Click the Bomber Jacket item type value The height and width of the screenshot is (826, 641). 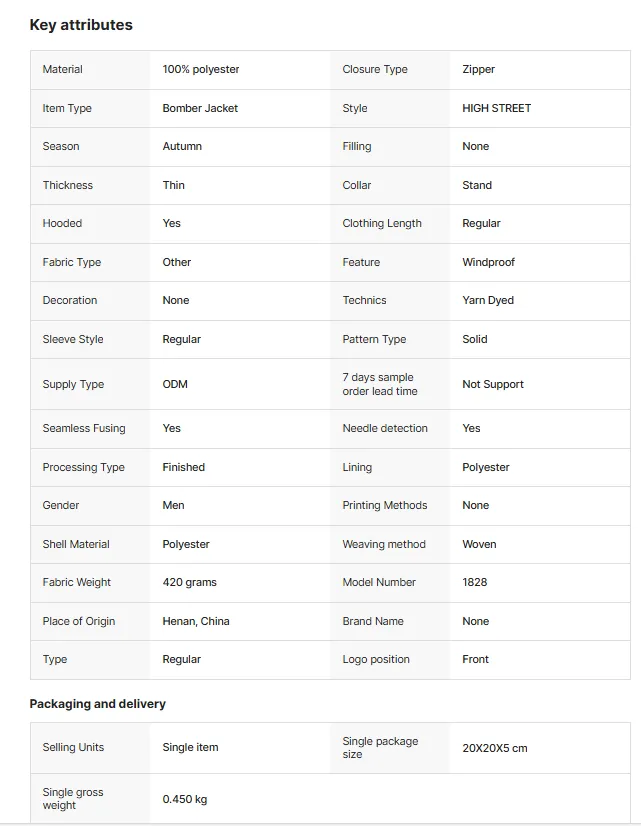(200, 108)
